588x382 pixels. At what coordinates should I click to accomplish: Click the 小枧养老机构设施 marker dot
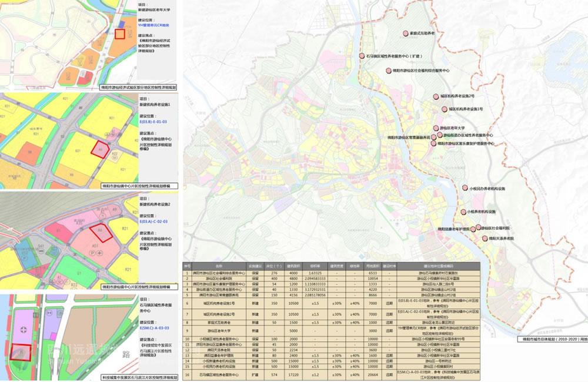point(463,212)
